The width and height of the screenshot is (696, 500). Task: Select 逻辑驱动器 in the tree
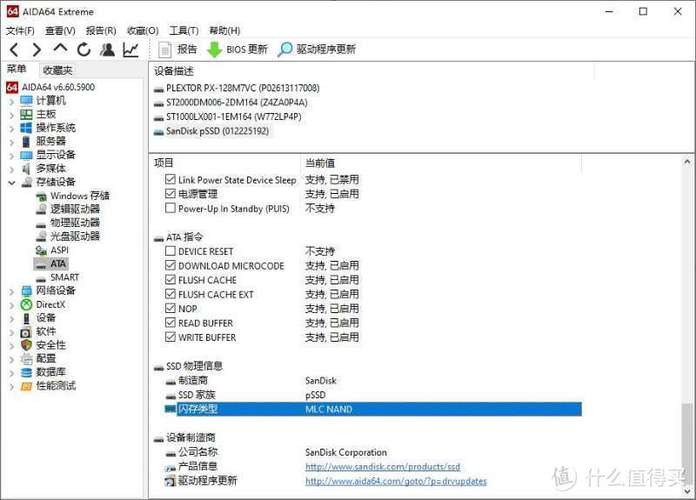point(75,209)
